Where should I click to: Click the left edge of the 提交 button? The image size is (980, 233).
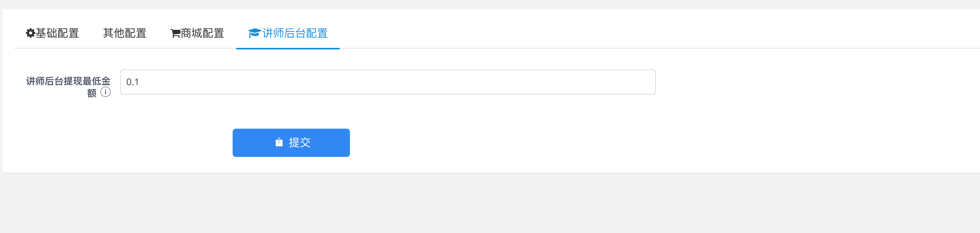pos(235,143)
